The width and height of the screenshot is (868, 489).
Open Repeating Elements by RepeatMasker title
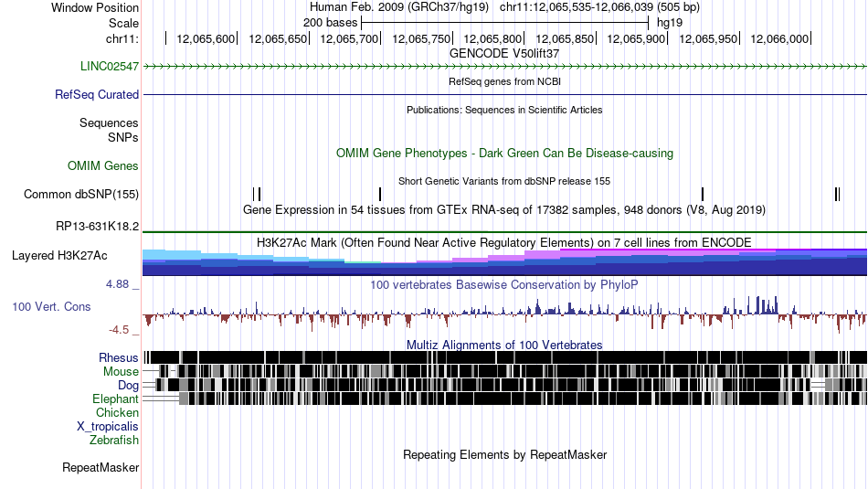pyautogui.click(x=504, y=454)
